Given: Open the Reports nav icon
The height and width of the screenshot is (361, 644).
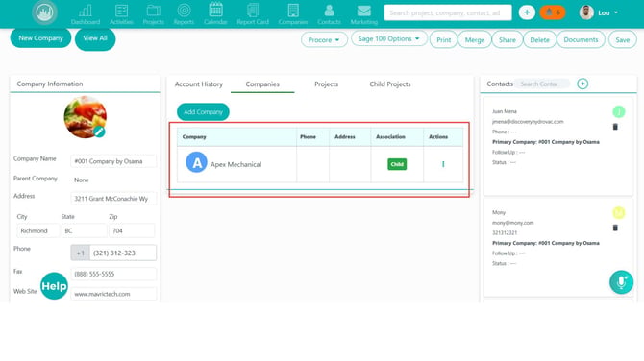Looking at the screenshot, I should tap(184, 14).
